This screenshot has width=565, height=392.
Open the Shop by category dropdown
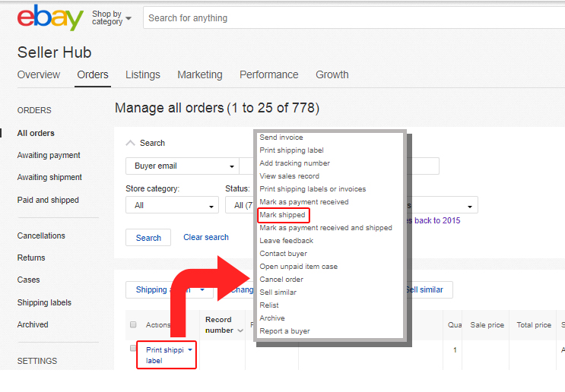111,17
